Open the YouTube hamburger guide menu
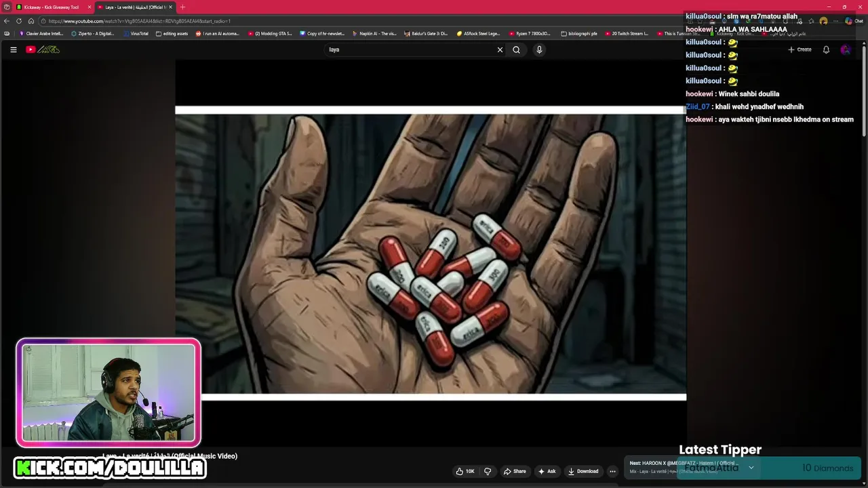This screenshot has width=868, height=488. 13,49
